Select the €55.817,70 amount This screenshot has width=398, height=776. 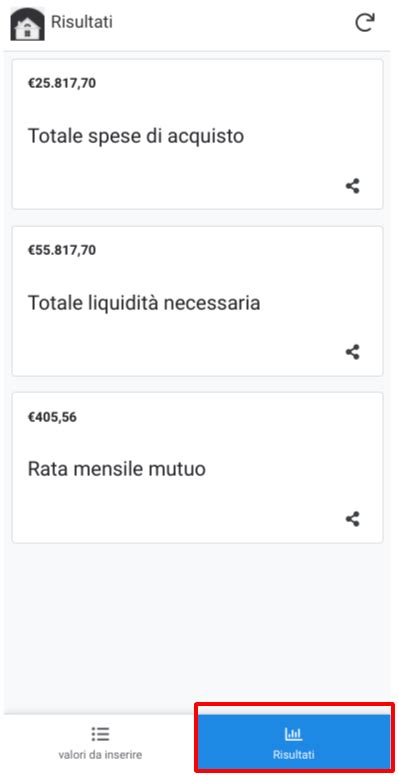[x=62, y=250]
